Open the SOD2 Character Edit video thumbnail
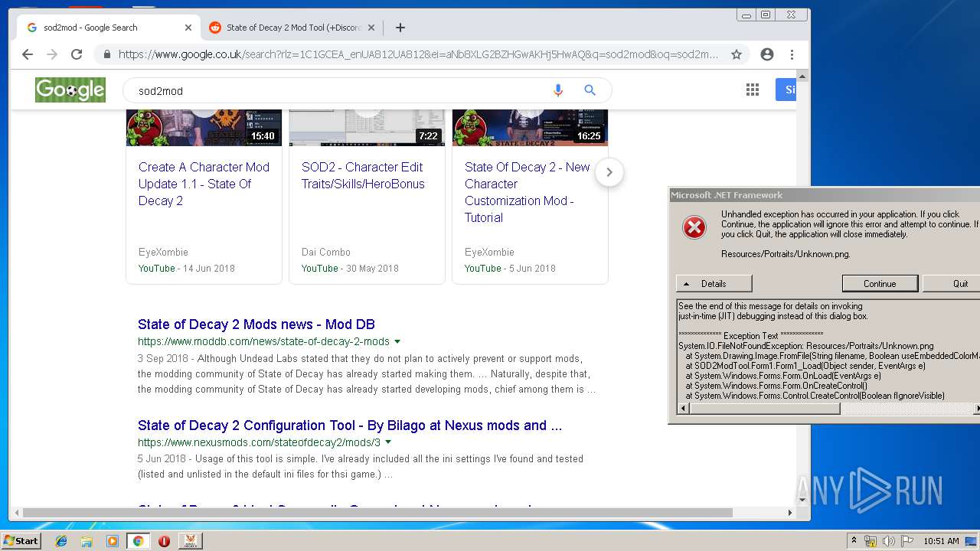The height and width of the screenshot is (551, 980). pyautogui.click(x=367, y=128)
